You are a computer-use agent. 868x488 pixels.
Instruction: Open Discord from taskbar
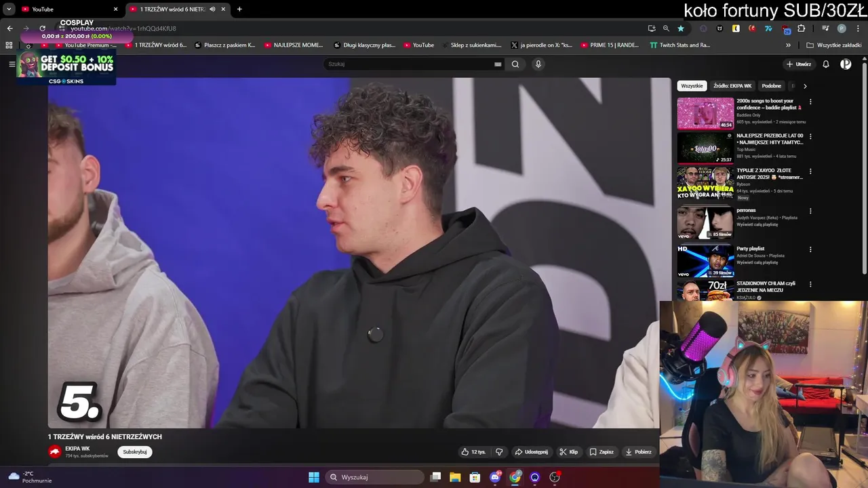click(x=496, y=477)
